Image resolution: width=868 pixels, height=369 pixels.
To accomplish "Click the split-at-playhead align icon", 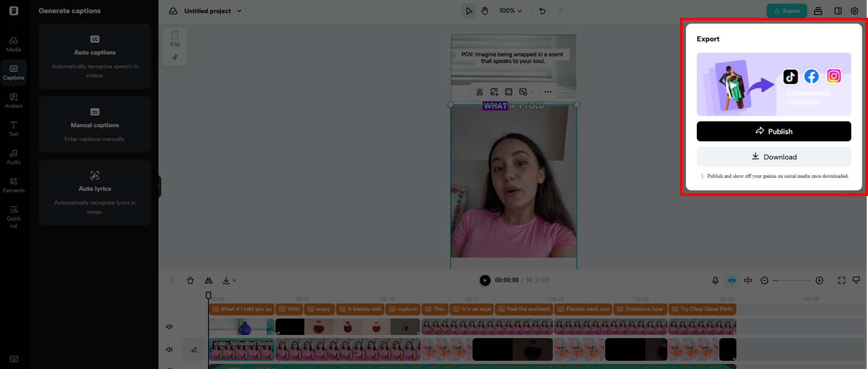I will [x=748, y=281].
